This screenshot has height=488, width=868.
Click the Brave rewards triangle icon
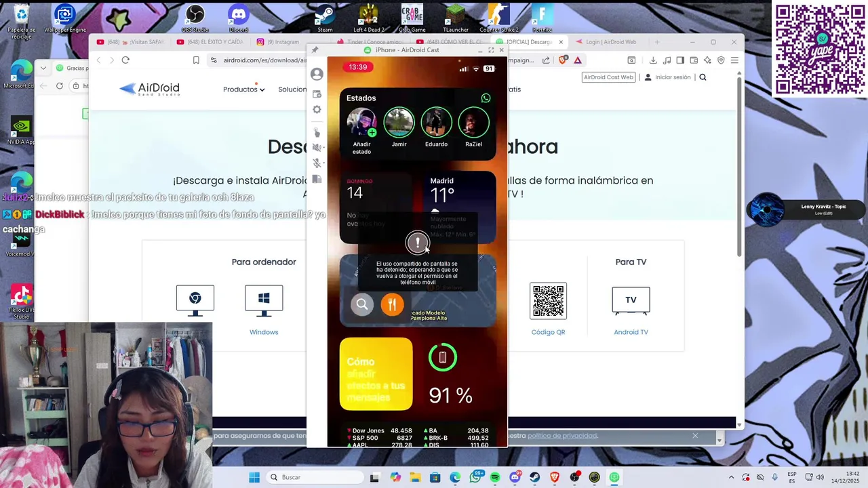578,60
